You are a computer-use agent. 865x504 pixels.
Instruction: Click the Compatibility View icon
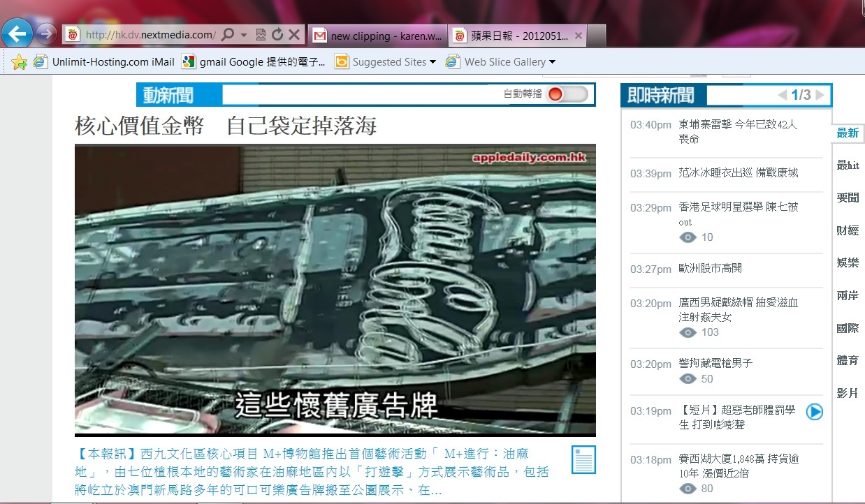pyautogui.click(x=261, y=34)
